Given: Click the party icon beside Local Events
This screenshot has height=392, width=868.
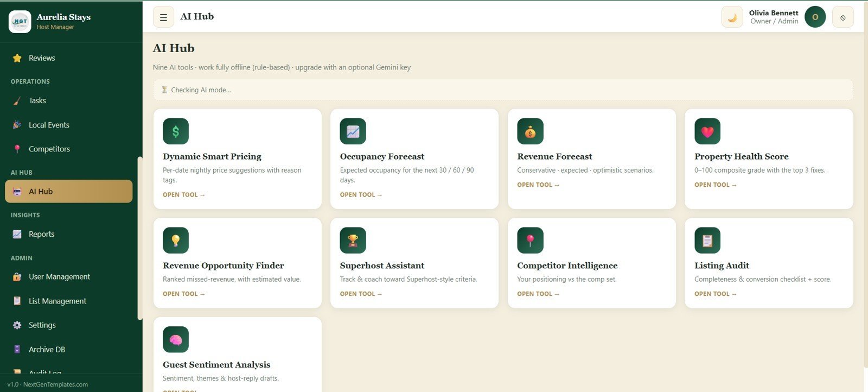Looking at the screenshot, I should 17,125.
